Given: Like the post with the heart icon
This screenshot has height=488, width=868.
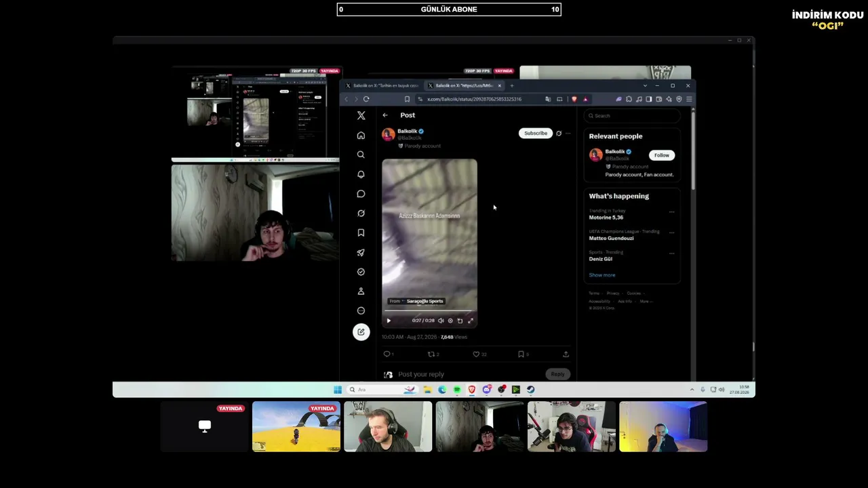Looking at the screenshot, I should click(476, 354).
